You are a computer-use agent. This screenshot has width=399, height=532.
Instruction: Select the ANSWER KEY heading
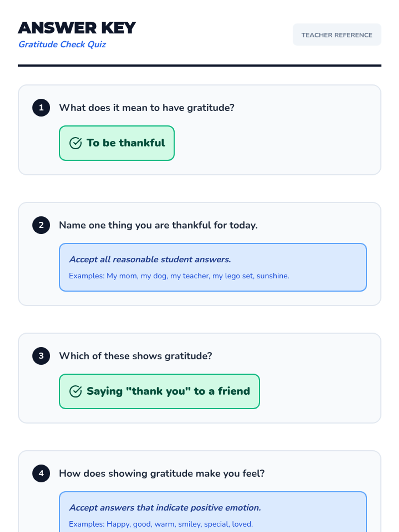click(x=77, y=28)
